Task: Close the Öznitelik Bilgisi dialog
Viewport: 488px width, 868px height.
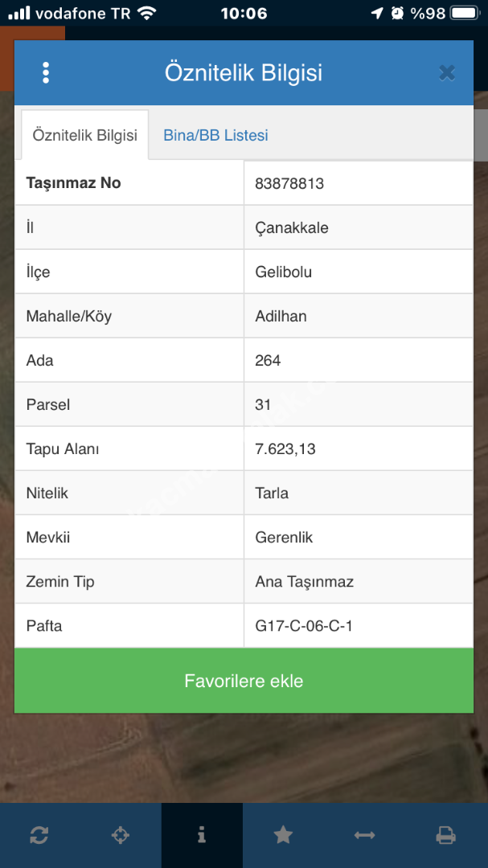Action: pyautogui.click(x=447, y=73)
